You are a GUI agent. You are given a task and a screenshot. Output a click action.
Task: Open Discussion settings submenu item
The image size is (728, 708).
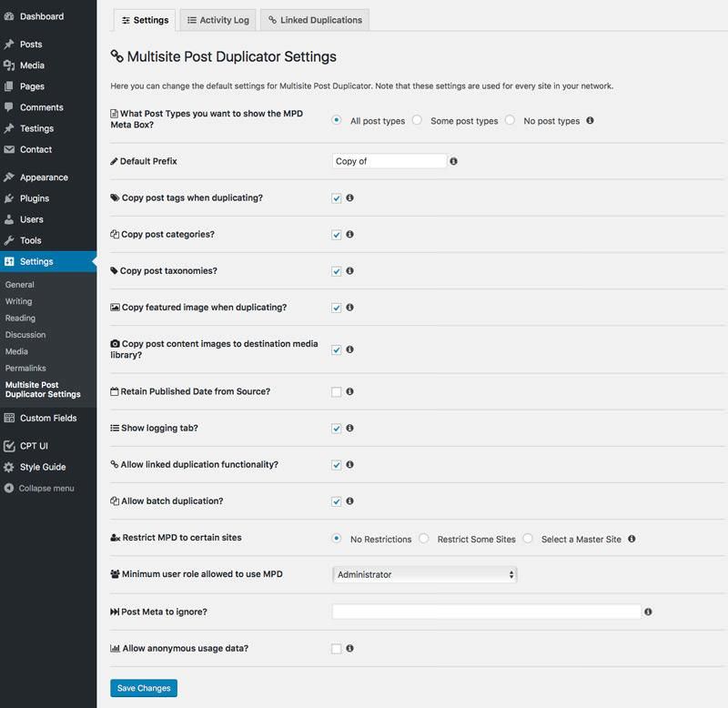[25, 335]
